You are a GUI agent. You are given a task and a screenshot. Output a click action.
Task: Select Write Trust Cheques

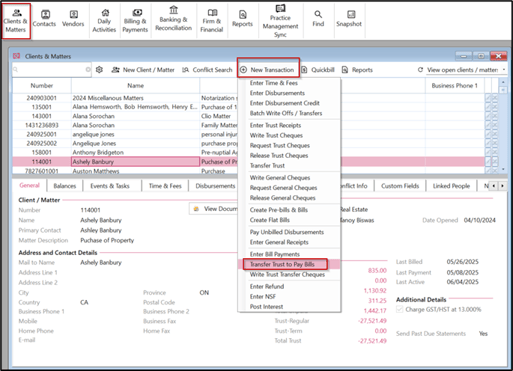[x=276, y=135]
